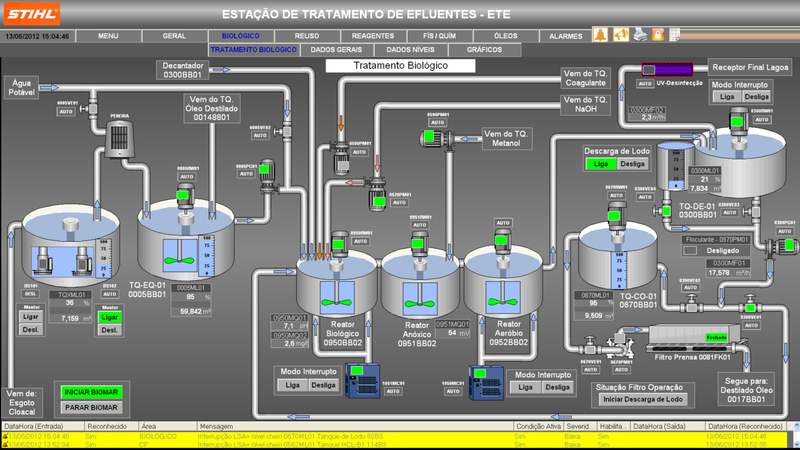The image size is (800, 450).
Task: Select the Peneira sieve unit
Action: tap(119, 138)
